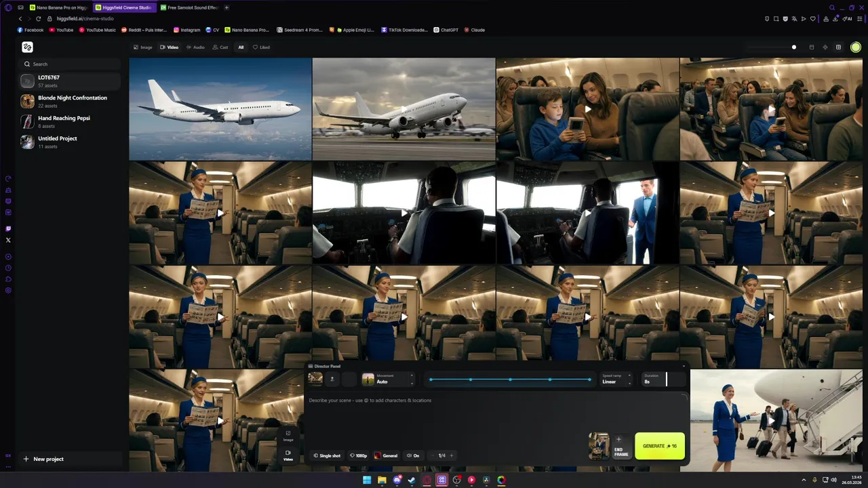Click the start frame image in Director Panel
The image size is (868, 488).
[x=315, y=379]
